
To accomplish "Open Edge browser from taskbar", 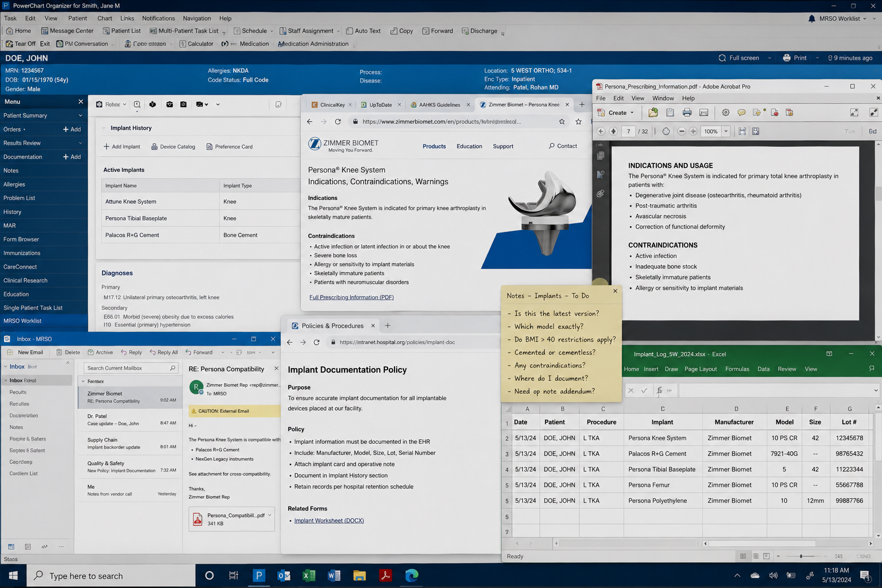I will pyautogui.click(x=411, y=575).
